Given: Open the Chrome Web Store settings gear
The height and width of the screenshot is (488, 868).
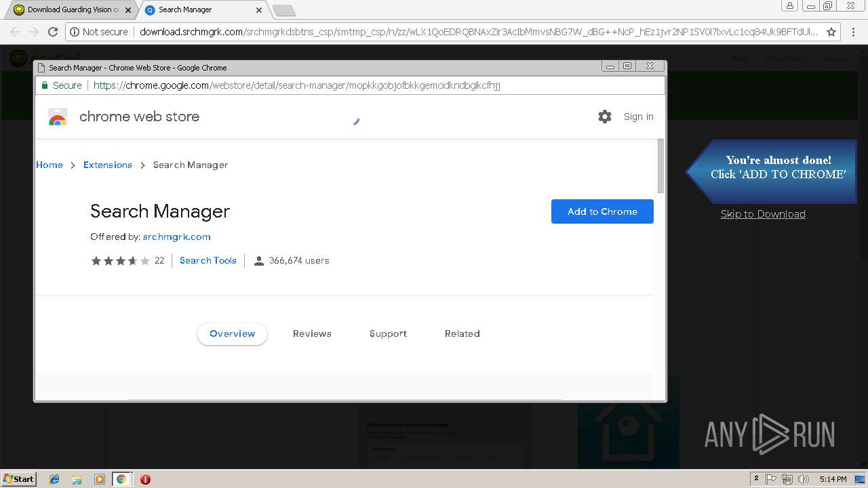Looking at the screenshot, I should tap(605, 117).
